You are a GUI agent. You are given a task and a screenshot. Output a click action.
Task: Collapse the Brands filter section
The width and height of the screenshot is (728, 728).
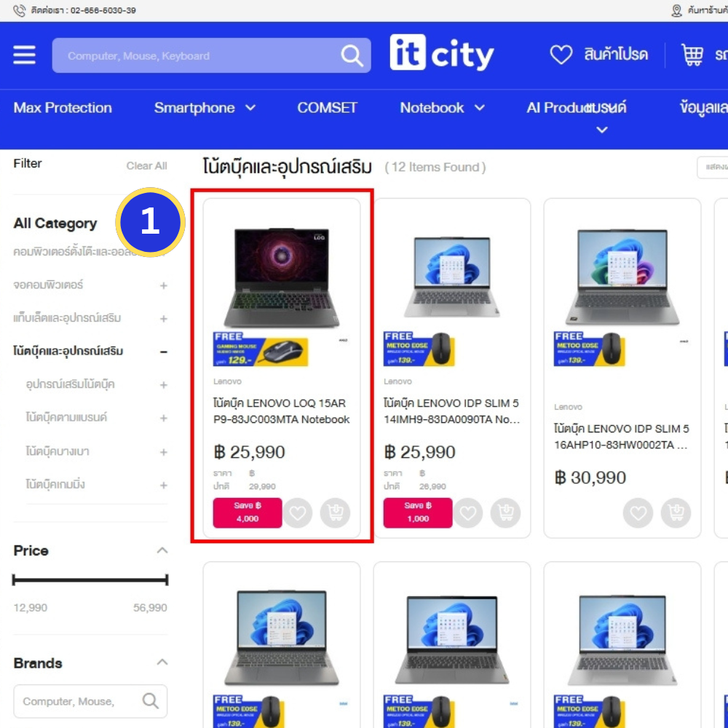click(x=162, y=662)
